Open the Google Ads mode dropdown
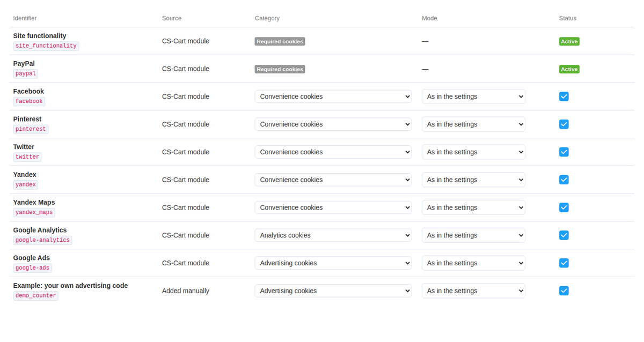Image resolution: width=644 pixels, height=342 pixels. point(473,263)
